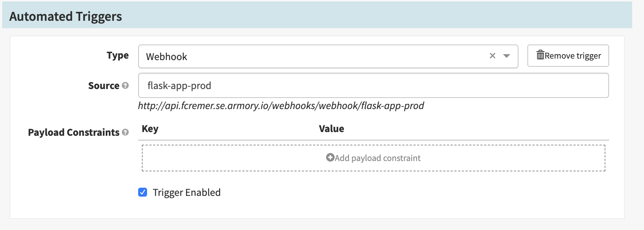This screenshot has height=230, width=644.
Task: Click the plus icon beside Add payload constraint
Action: (330, 158)
